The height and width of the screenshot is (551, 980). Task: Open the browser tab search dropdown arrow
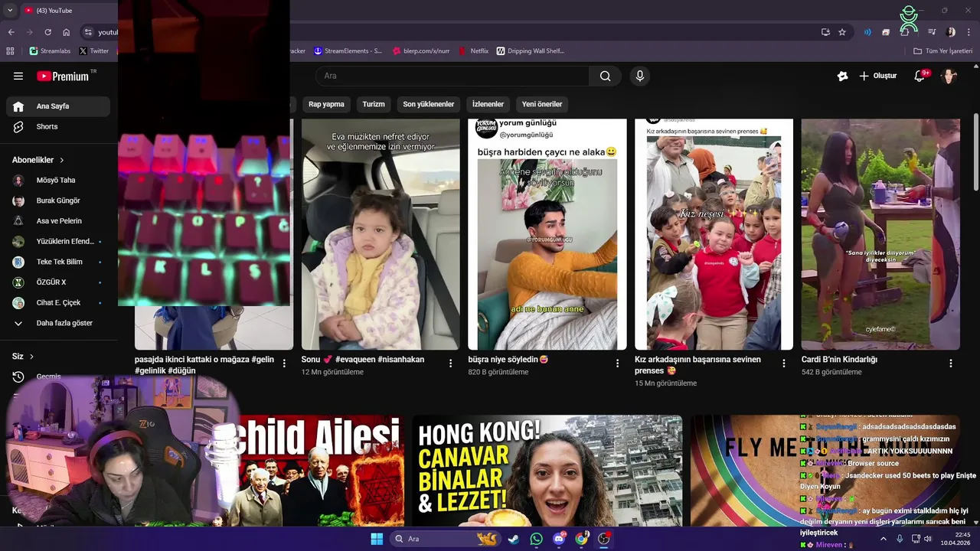tap(10, 11)
